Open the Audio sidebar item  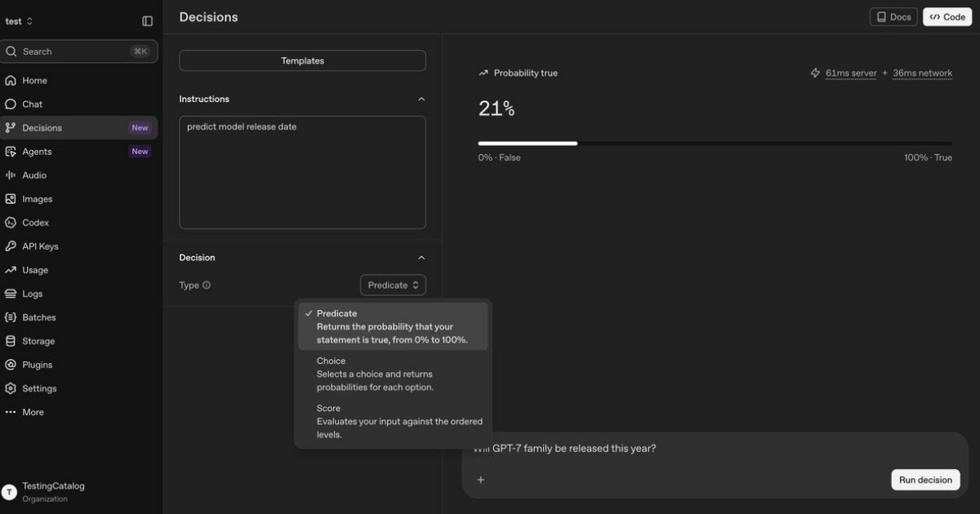79,175
